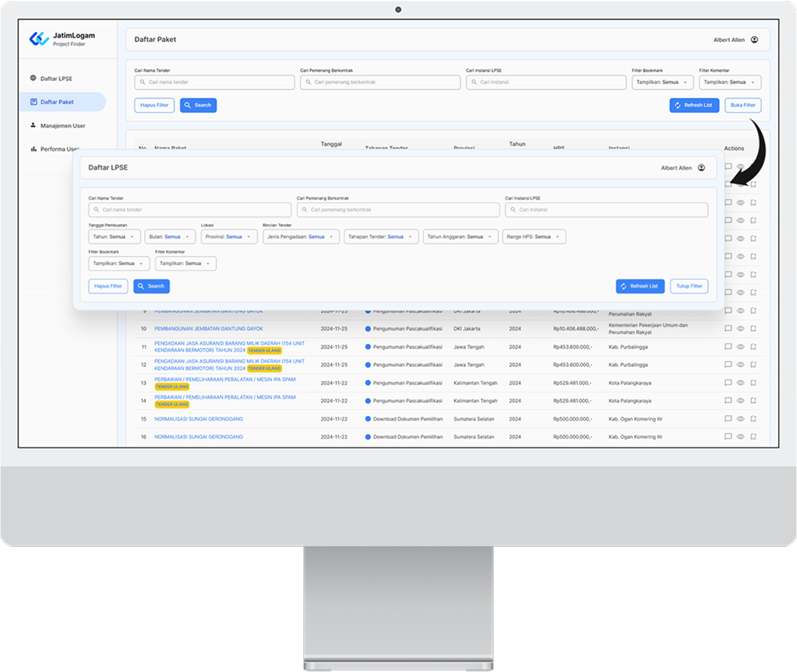Open row 15 Normalisasi Sungai Geronggang link
The height and width of the screenshot is (672, 797).
(199, 419)
